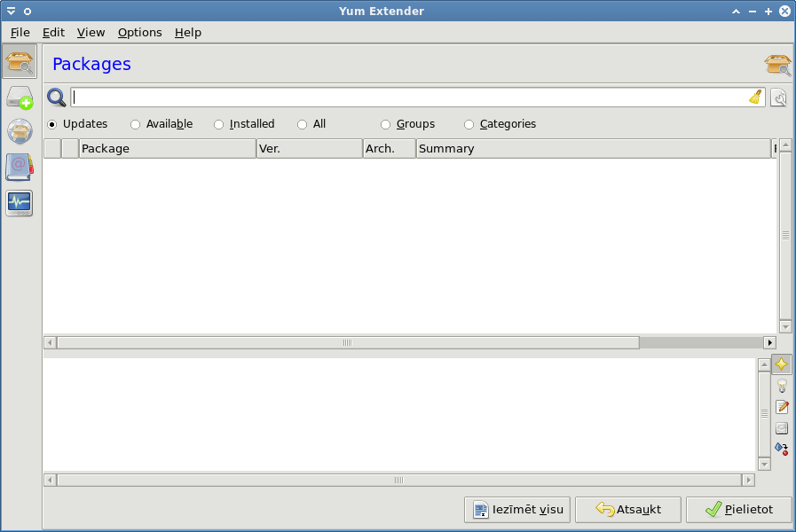Select the Groups filter
This screenshot has width=796, height=532.
tap(407, 124)
